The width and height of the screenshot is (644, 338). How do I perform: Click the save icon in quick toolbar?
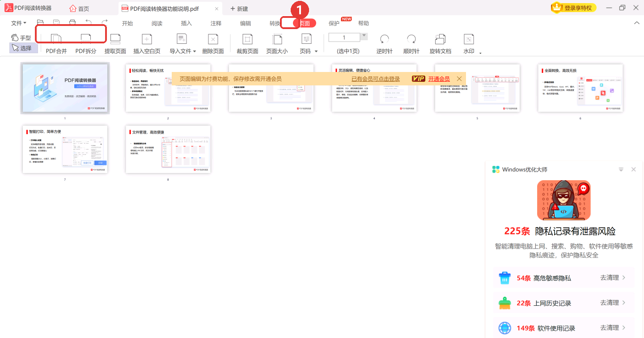pos(56,23)
